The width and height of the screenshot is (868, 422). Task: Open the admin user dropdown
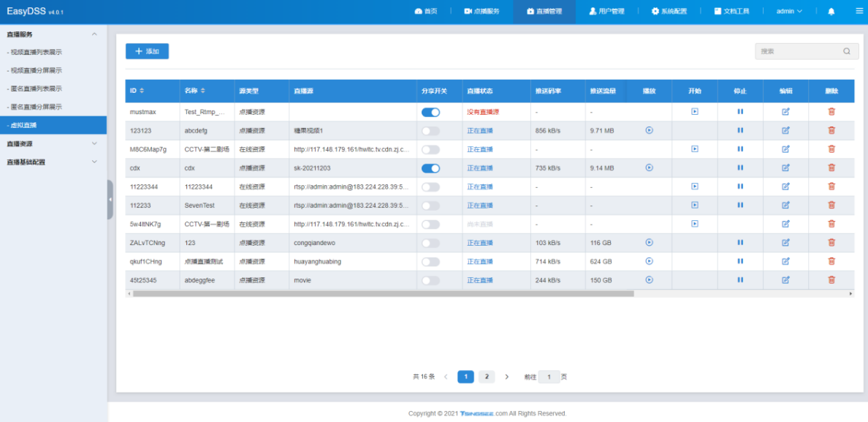point(789,11)
